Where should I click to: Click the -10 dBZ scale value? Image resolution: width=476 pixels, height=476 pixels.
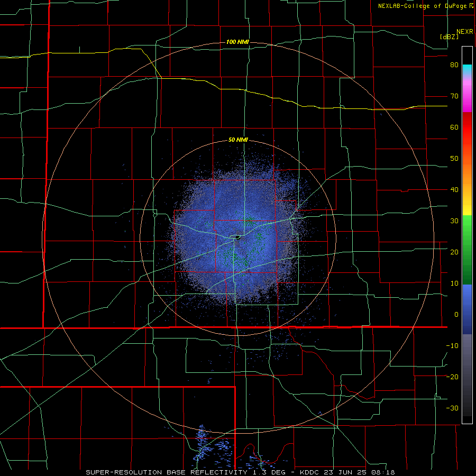point(452,346)
